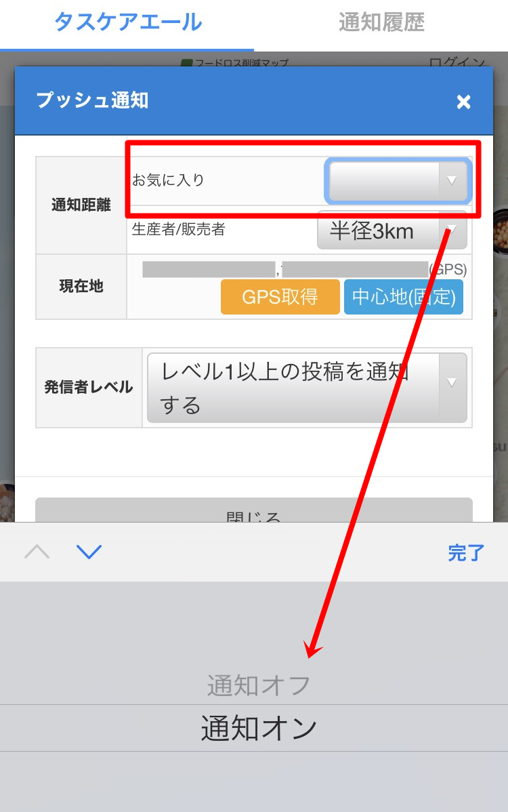The width and height of the screenshot is (508, 812).
Task: Click the 発信者レベル dropdown arrow icon
Action: tap(452, 383)
